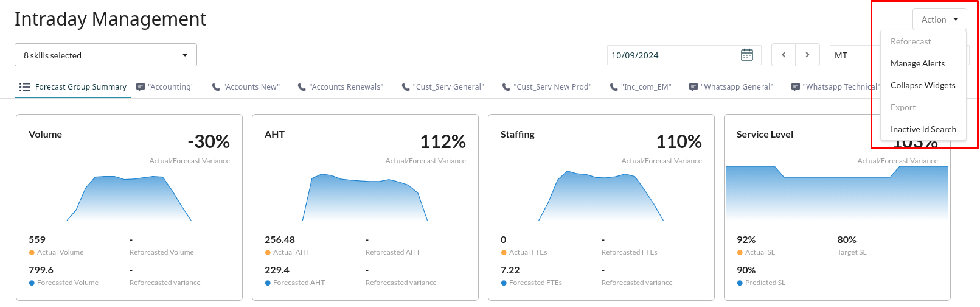This screenshot has height=307, width=980.
Task: Open the "Whatsapp General" tab
Action: [x=731, y=87]
